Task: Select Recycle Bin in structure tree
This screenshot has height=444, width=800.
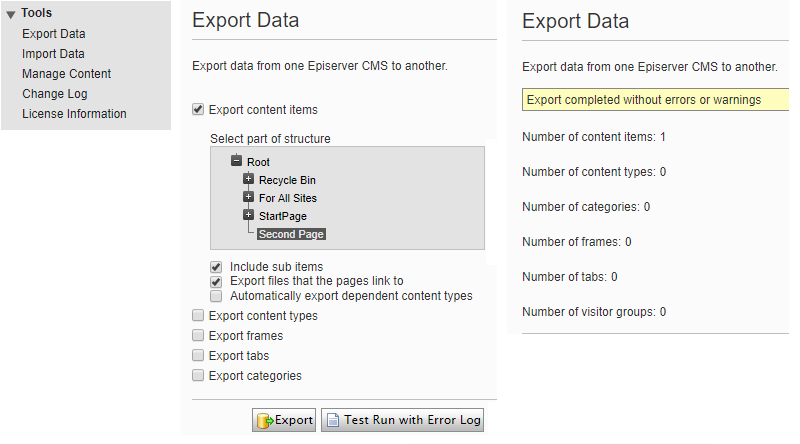Action: click(x=287, y=180)
